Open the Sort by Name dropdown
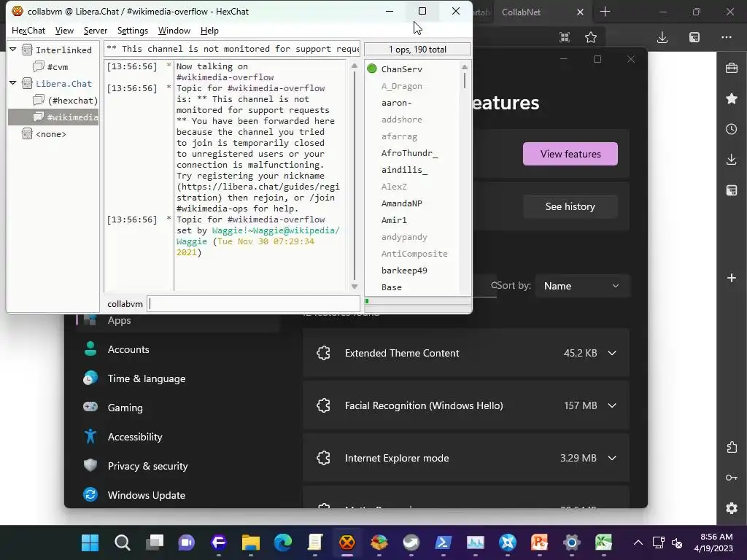Image resolution: width=747 pixels, height=560 pixels. 581,286
